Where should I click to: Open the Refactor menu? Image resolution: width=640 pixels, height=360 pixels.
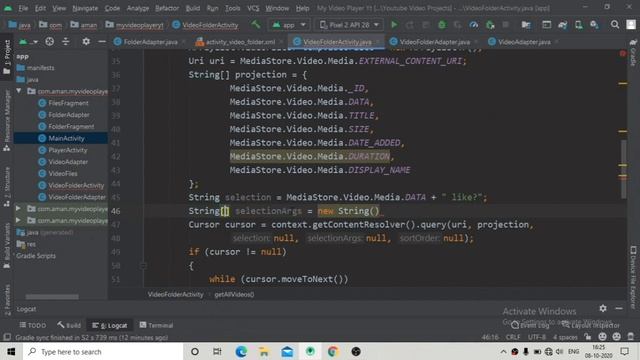click(x=167, y=8)
